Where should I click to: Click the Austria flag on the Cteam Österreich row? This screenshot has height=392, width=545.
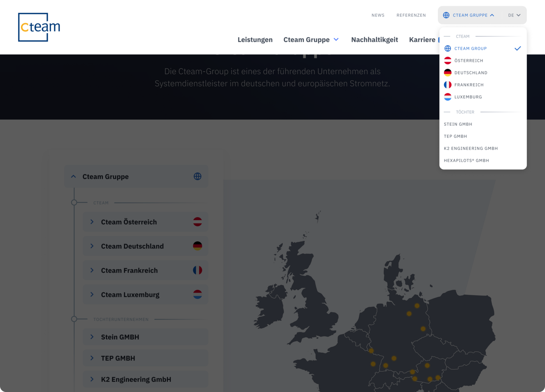coord(198,222)
